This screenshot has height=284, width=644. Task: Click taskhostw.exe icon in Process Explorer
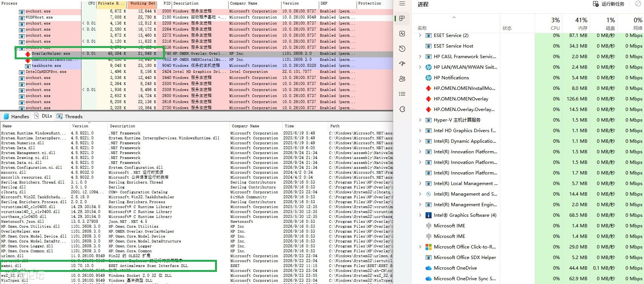(x=28, y=66)
